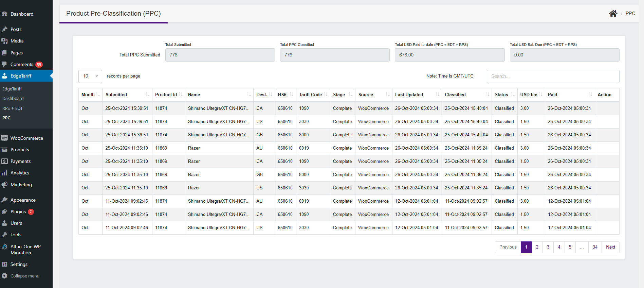Viewport: 644px width, 288px height.
Task: Click Total USD Paid-to-date field 678.00
Action: click(449, 55)
